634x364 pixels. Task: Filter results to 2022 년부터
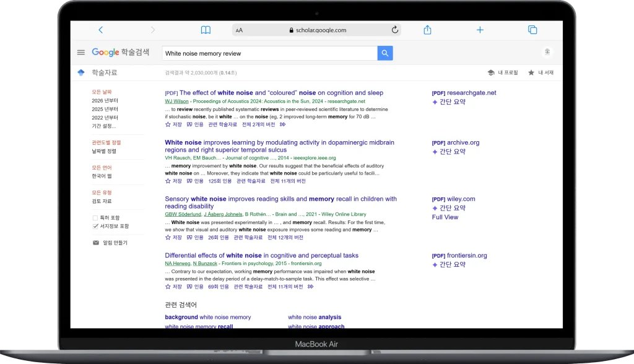tap(105, 118)
